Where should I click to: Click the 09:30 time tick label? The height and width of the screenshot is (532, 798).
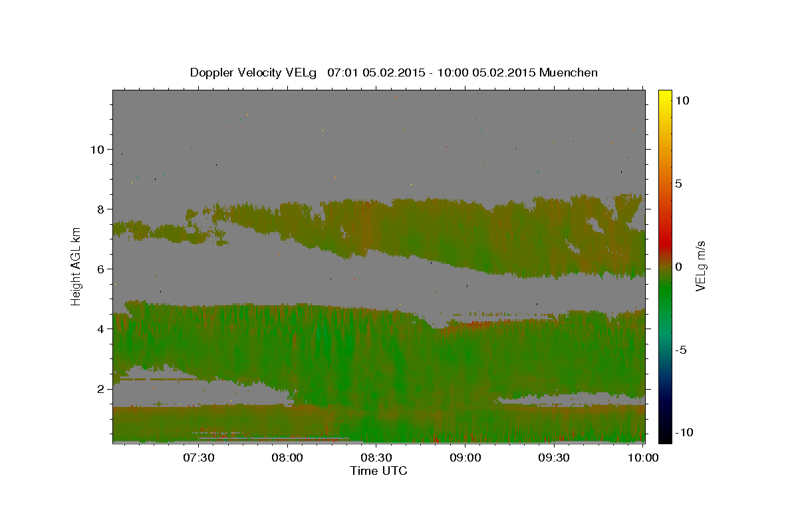(554, 458)
